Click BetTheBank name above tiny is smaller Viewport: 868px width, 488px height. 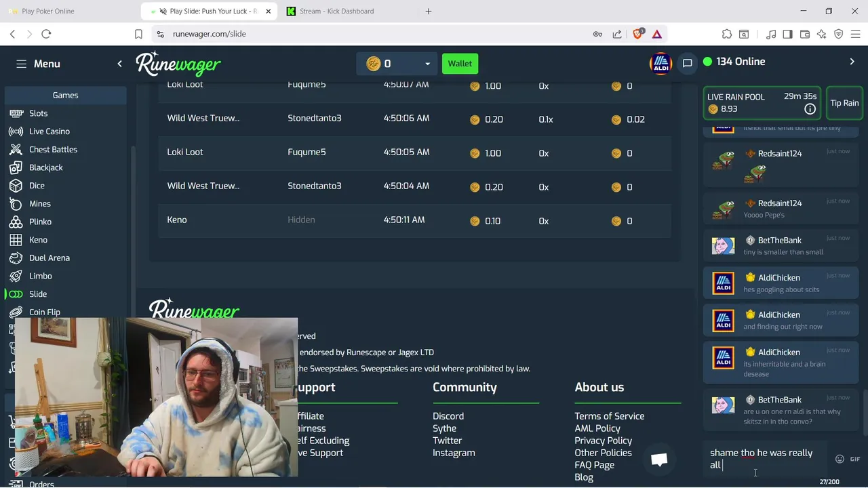pyautogui.click(x=780, y=241)
